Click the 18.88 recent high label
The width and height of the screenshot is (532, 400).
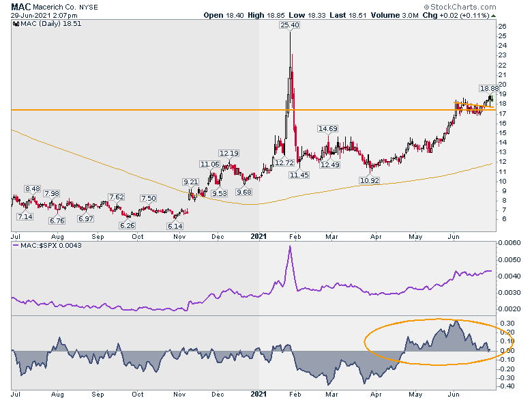[489, 88]
